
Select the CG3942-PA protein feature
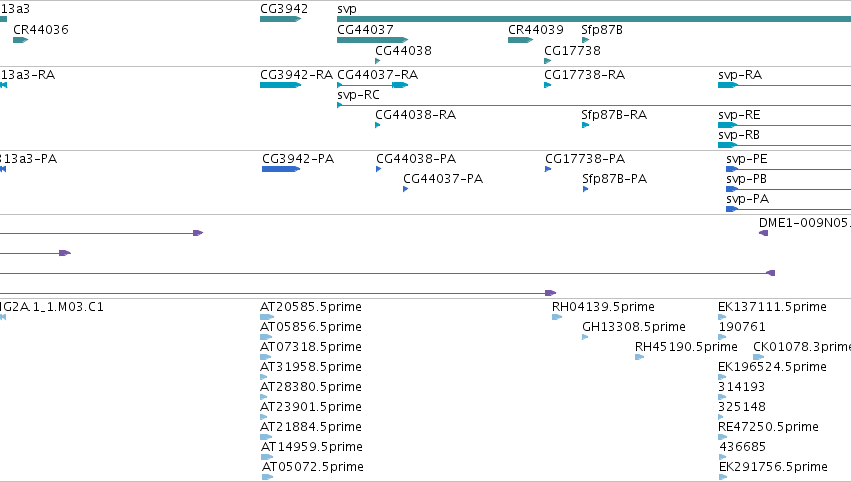(x=281, y=169)
